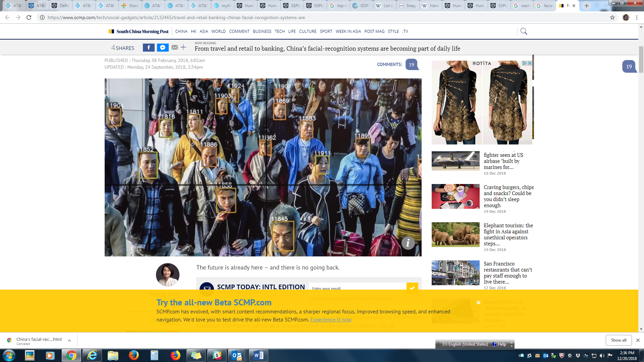Screen dimensions: 644x362
Task: Open Elephant tourism article thumbnail
Action: (x=455, y=235)
